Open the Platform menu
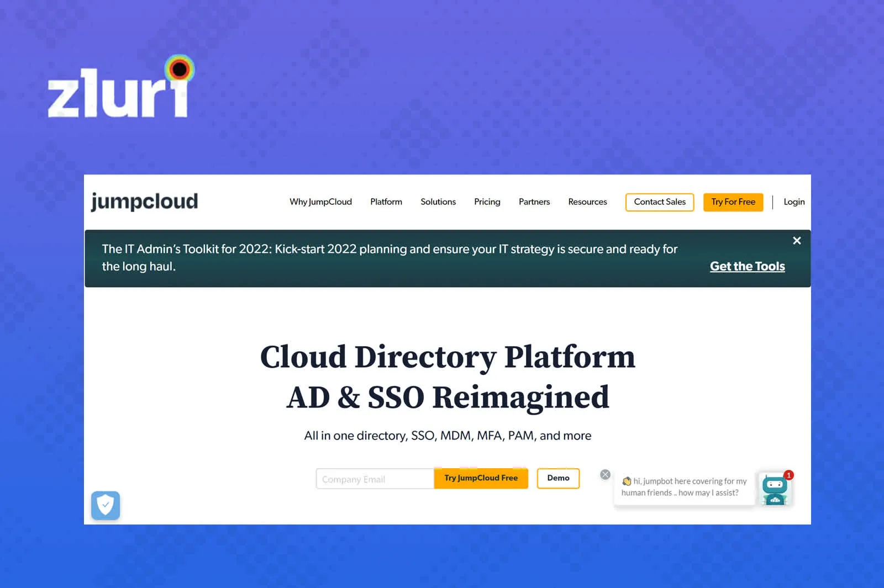884x588 pixels. [386, 202]
